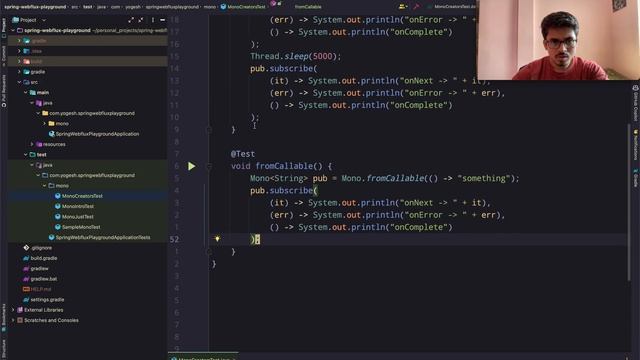Click the fold marker beside fromCallable method
Viewport: 640px width, 360px height.
(x=209, y=166)
